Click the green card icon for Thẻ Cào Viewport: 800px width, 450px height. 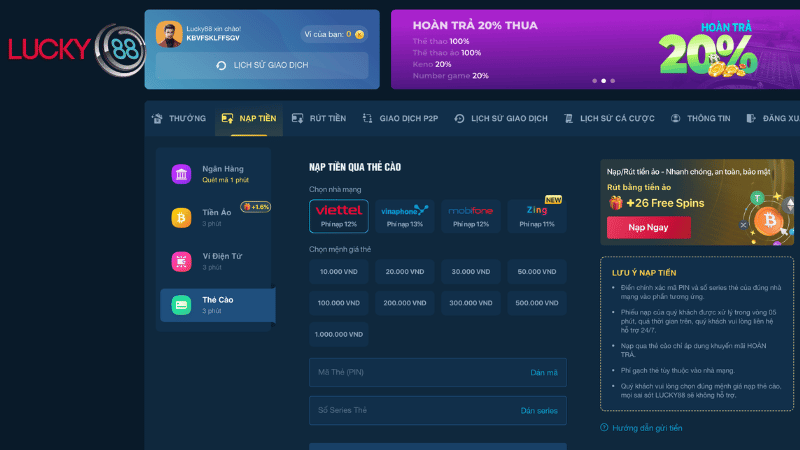tap(181, 305)
